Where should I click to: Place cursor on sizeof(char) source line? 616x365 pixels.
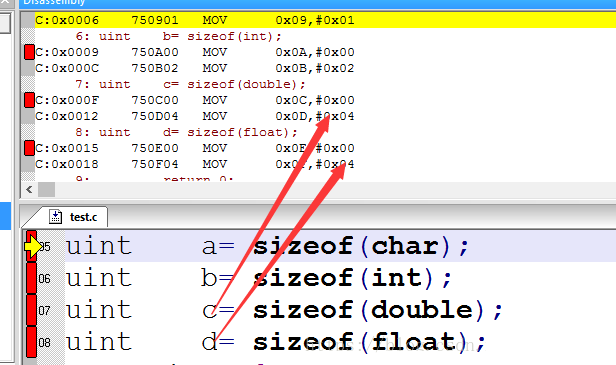coord(267,246)
